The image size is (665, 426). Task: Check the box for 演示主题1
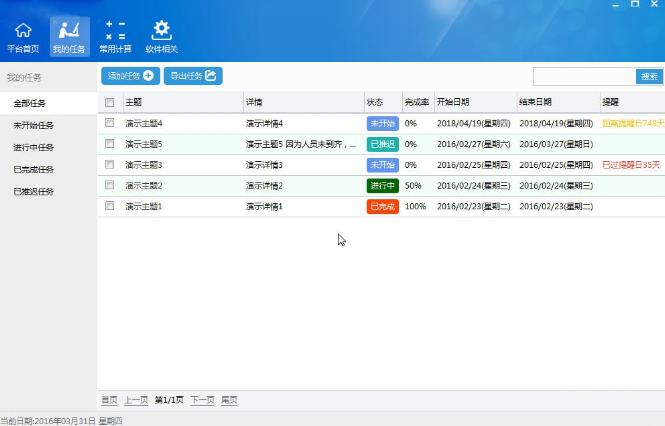(x=110, y=206)
